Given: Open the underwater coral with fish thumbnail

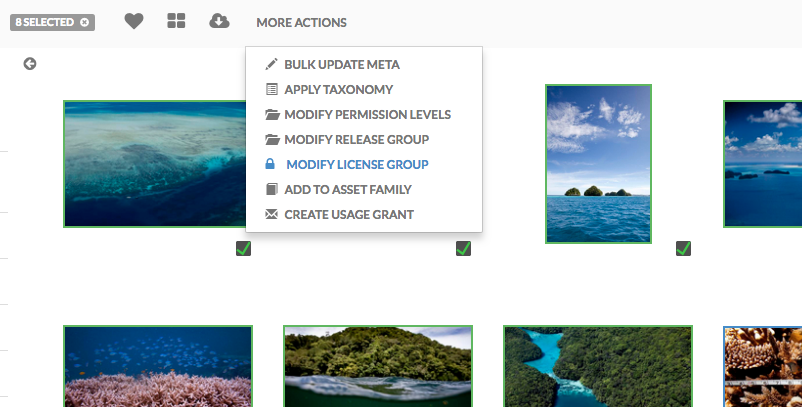Looking at the screenshot, I should click(x=158, y=366).
